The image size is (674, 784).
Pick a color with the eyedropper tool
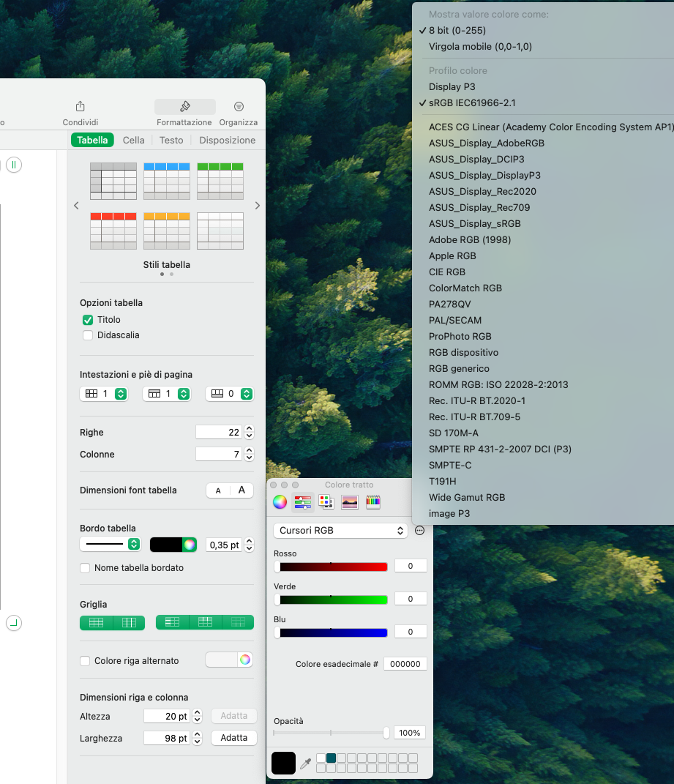pos(306,764)
